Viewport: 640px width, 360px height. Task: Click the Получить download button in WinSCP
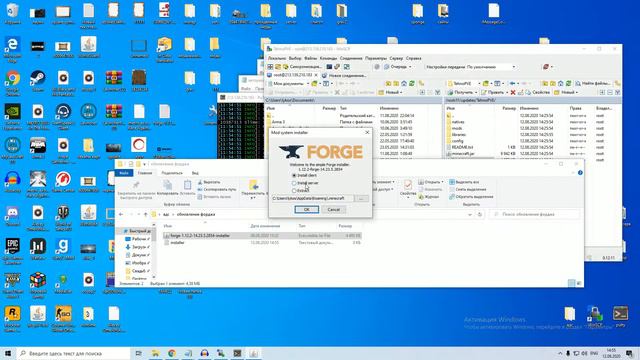pyautogui.click(x=462, y=92)
